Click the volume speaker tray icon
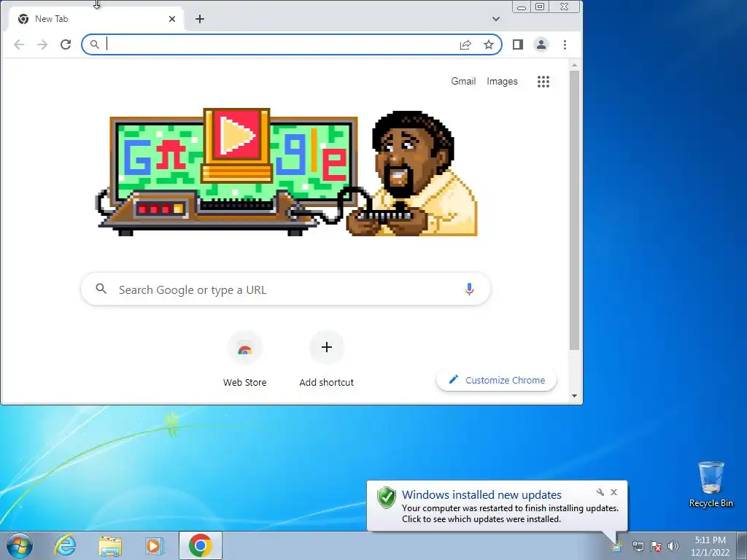The height and width of the screenshot is (560, 747). click(673, 546)
